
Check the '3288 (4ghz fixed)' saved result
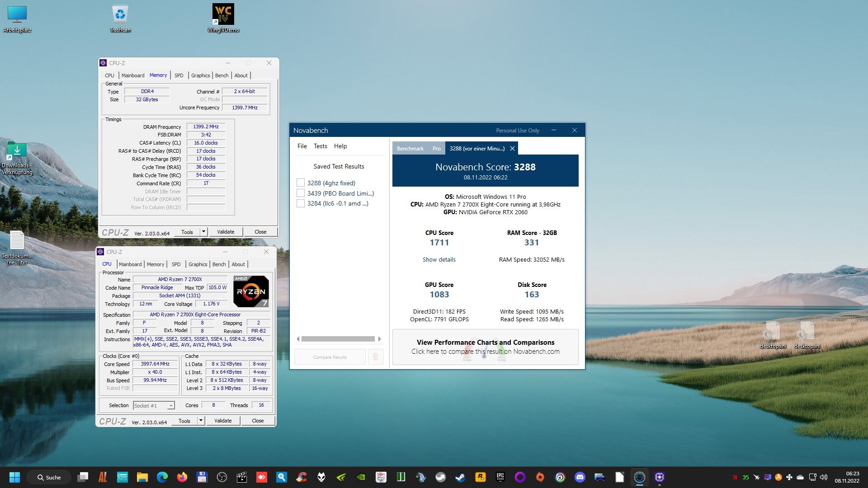tap(301, 183)
